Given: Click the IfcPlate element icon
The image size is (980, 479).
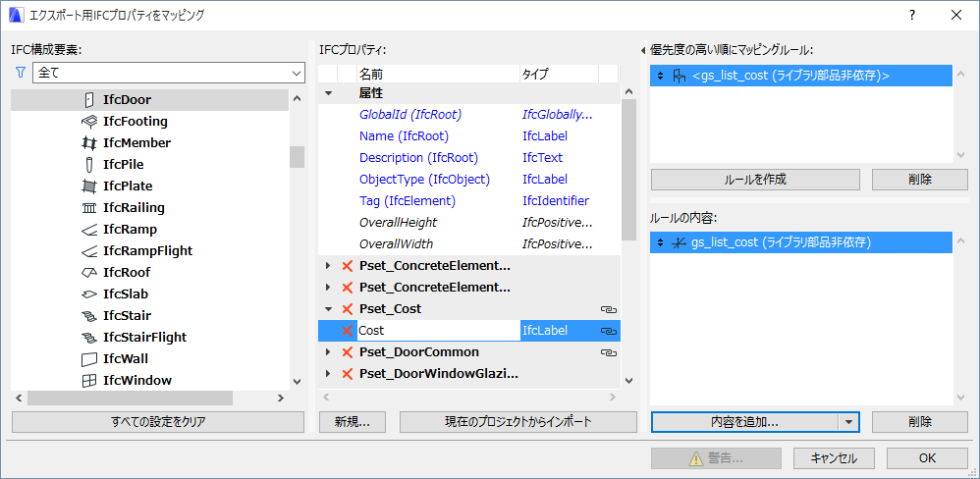Looking at the screenshot, I should (88, 186).
